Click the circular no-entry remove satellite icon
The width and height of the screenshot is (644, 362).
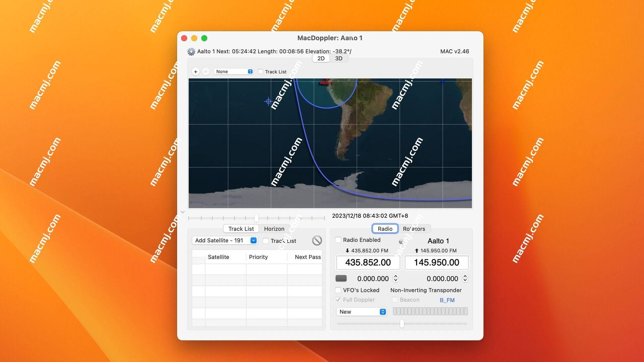pos(317,240)
